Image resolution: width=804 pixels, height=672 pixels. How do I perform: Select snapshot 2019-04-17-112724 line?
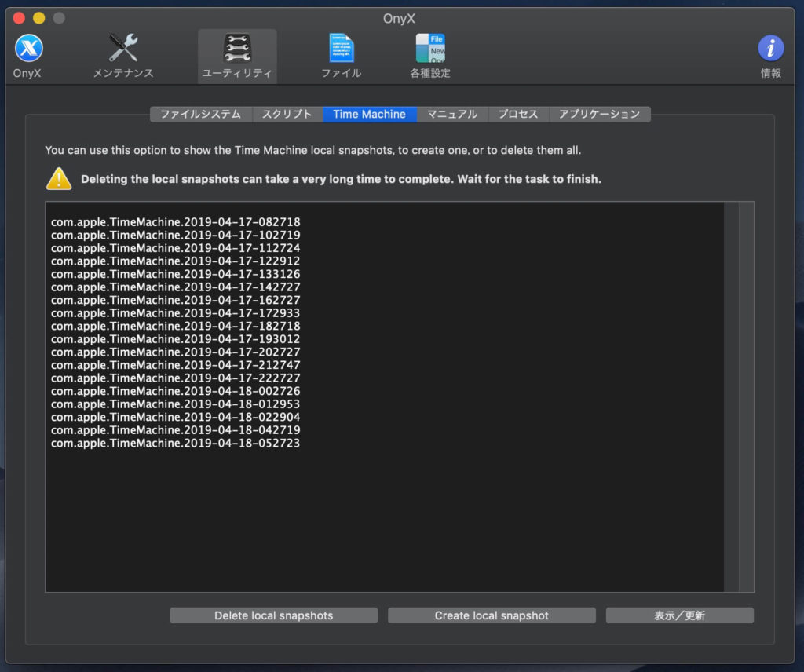point(175,248)
